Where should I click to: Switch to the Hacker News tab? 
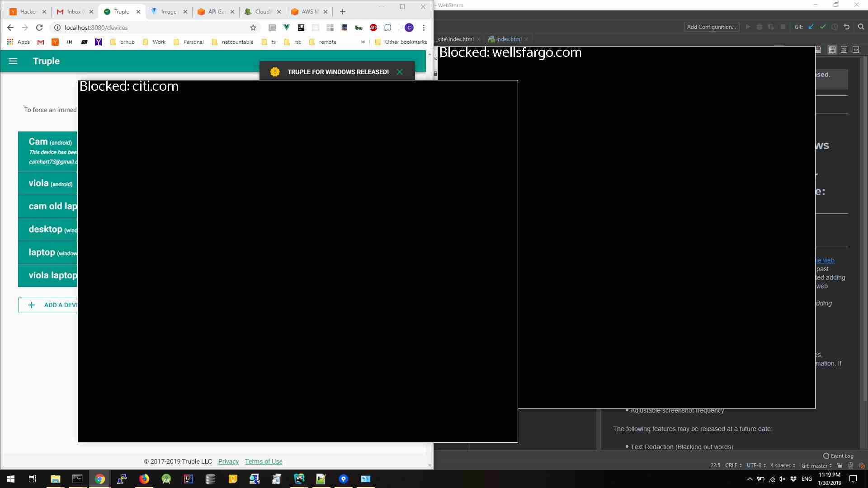click(x=28, y=12)
